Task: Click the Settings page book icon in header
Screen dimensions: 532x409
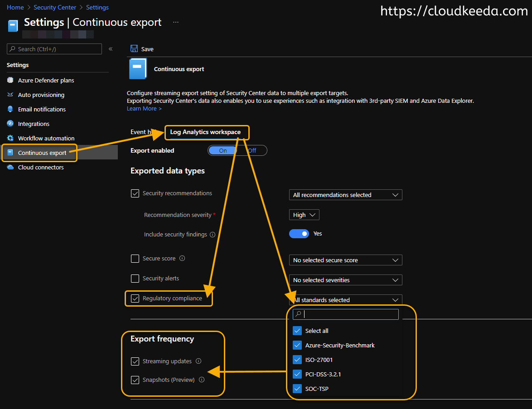Action: (x=13, y=26)
